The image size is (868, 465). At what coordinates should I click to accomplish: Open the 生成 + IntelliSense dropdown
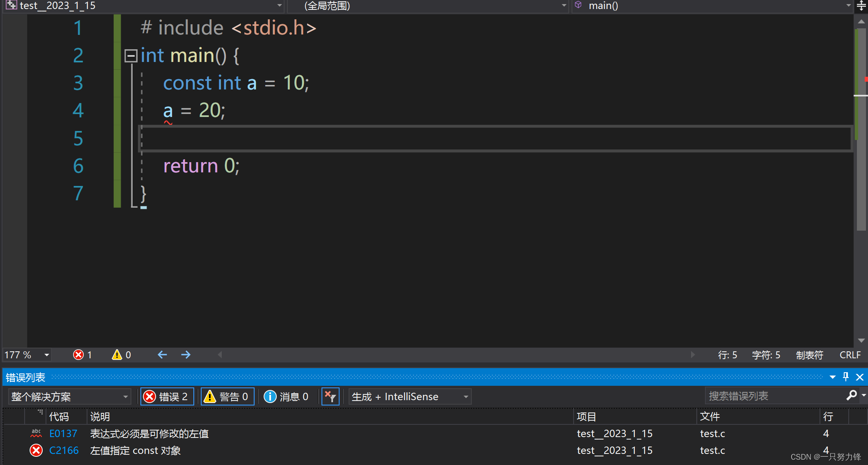click(409, 396)
